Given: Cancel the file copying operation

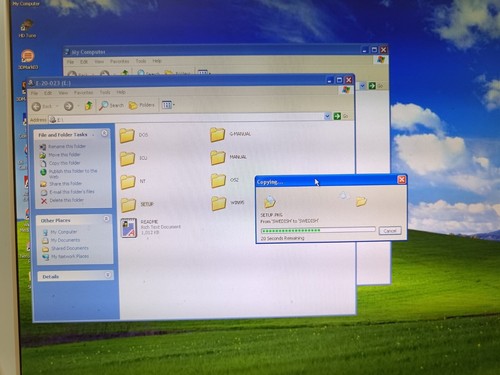Looking at the screenshot, I should click(390, 231).
